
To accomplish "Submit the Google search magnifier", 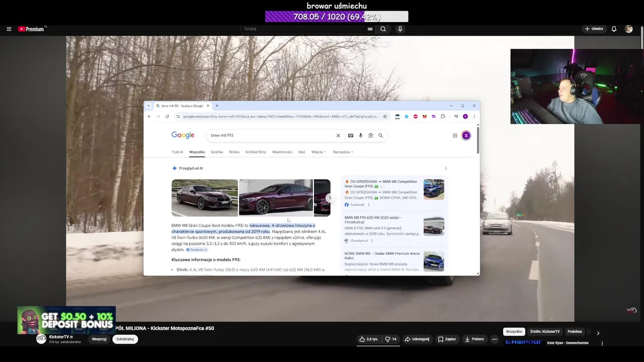I will point(381,135).
